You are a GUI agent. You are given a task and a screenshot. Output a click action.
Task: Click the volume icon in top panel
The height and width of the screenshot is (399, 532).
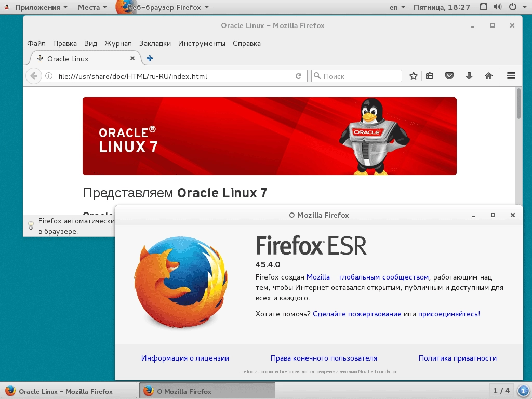[497, 7]
